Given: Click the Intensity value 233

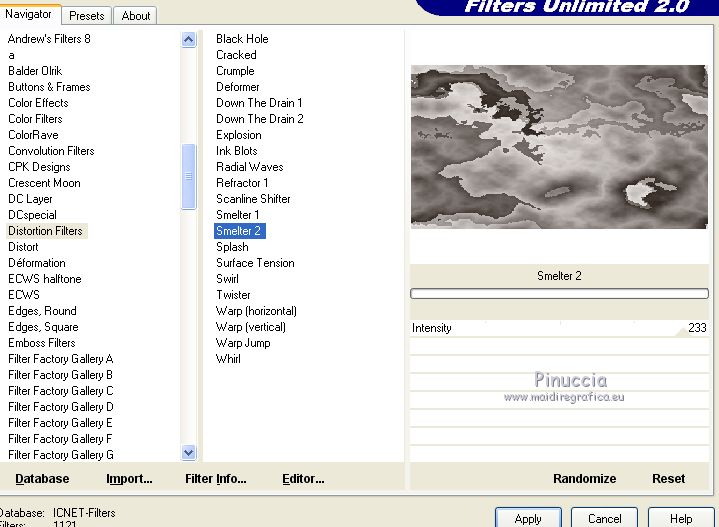Looking at the screenshot, I should pyautogui.click(x=697, y=327).
